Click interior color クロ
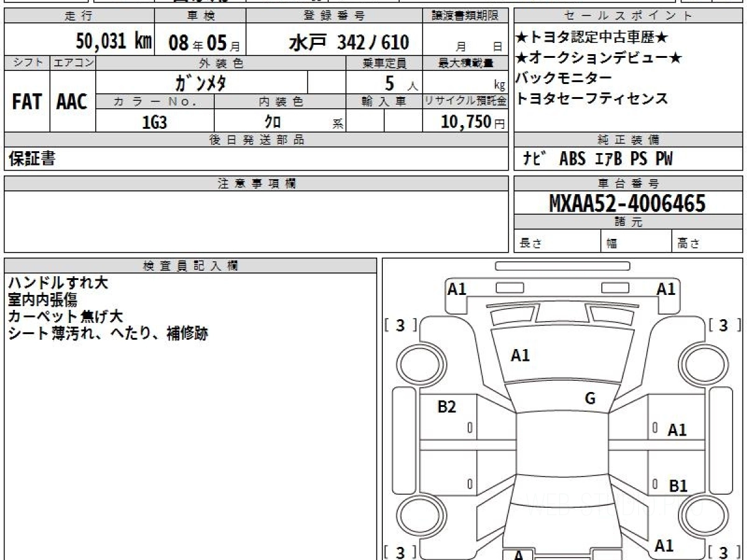Screen dimensions: 747x560 273,122
